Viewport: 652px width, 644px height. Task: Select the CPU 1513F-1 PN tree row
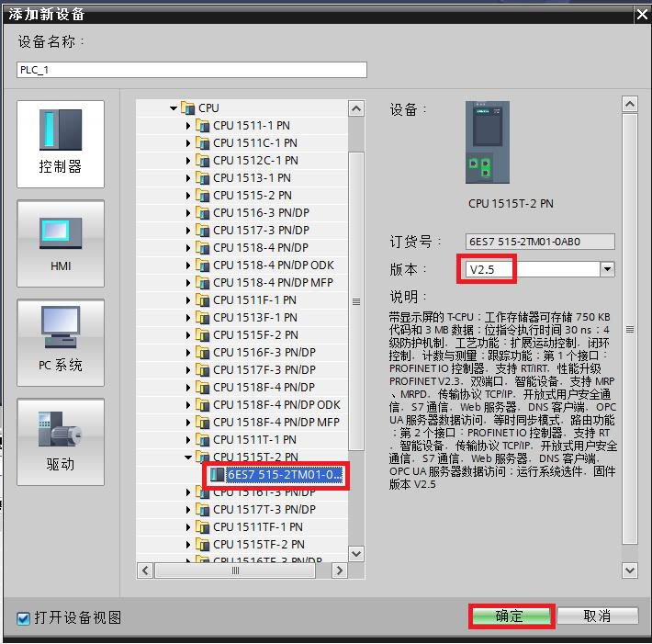(x=242, y=318)
